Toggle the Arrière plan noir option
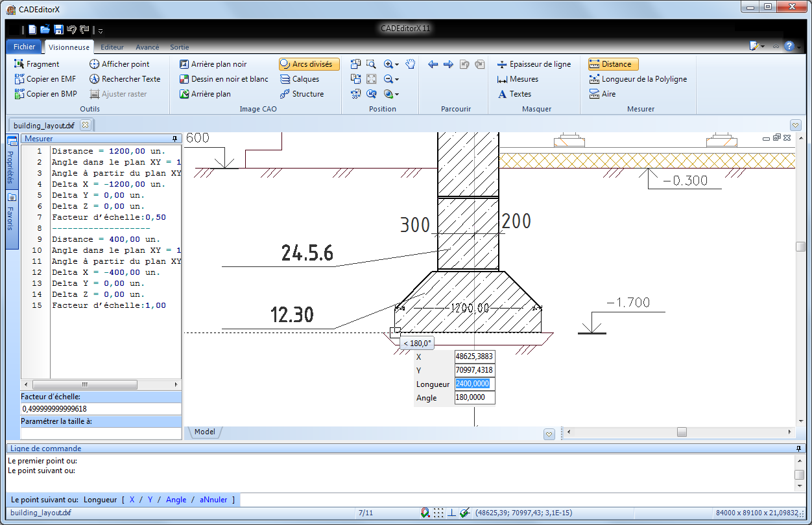 tap(212, 64)
